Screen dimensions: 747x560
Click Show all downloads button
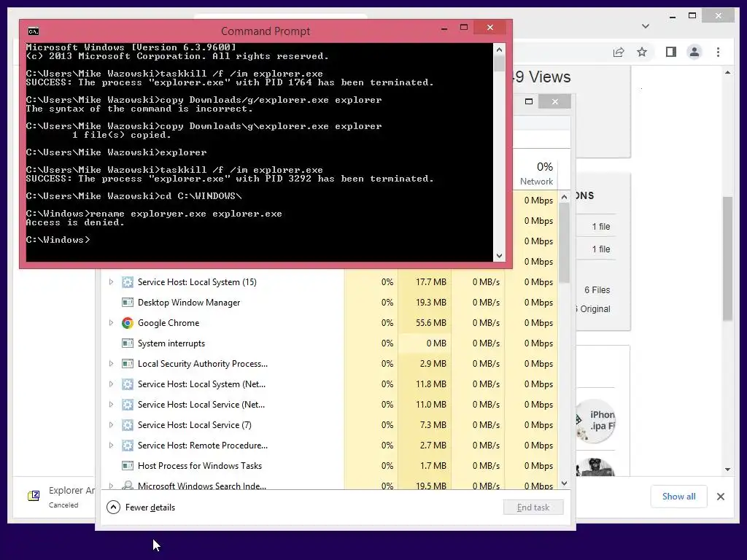point(679,497)
